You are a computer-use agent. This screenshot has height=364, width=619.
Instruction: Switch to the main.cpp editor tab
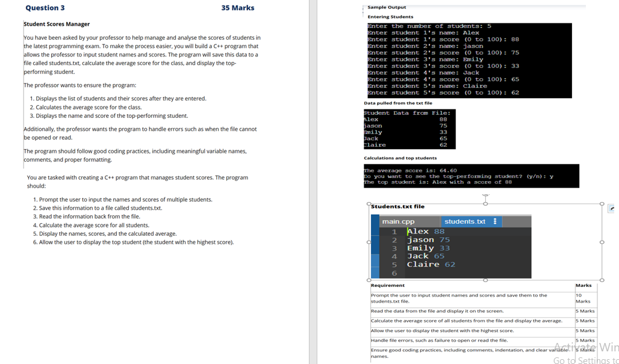click(x=399, y=221)
